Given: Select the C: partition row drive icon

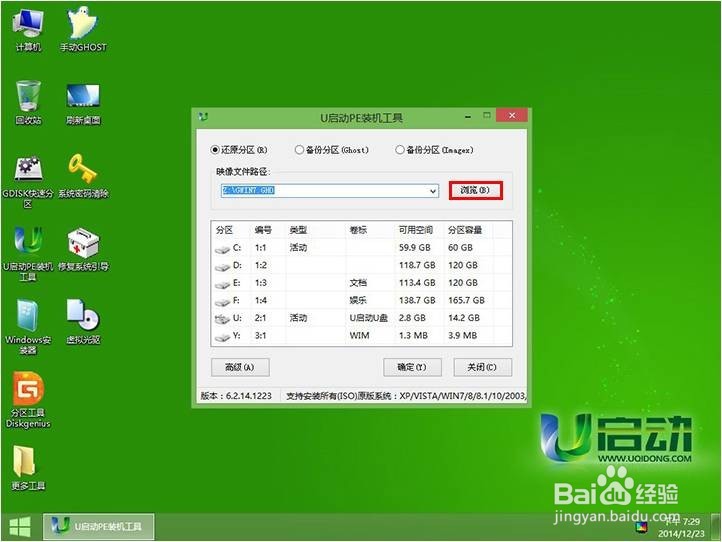Looking at the screenshot, I should (x=222, y=249).
